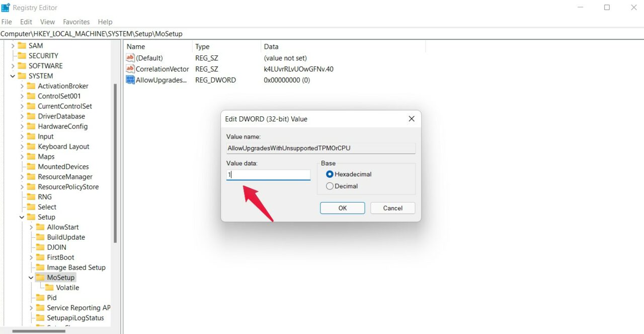Click the (Default) string value icon
644x334 pixels.
click(x=130, y=58)
